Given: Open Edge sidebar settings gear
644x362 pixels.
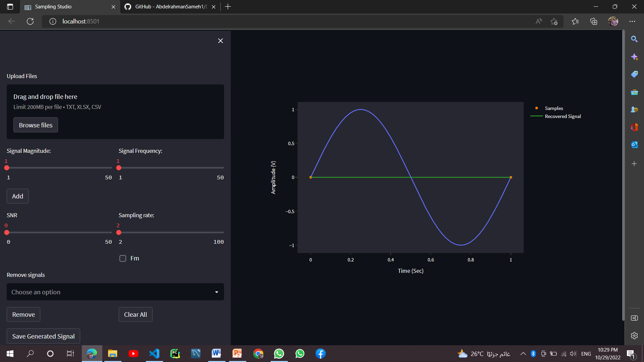Looking at the screenshot, I should [634, 336].
